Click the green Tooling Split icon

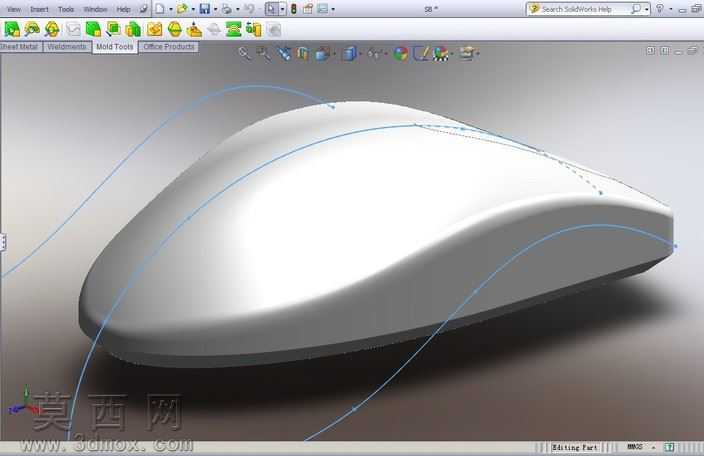233,30
